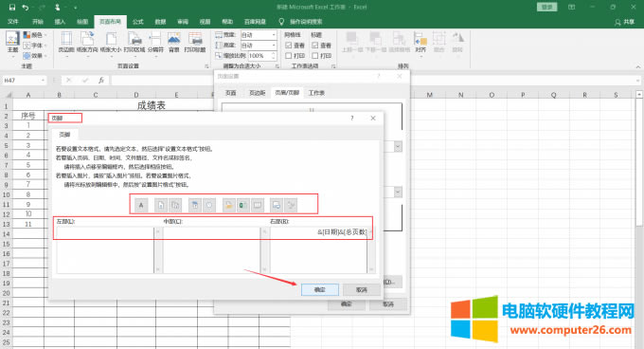Click the 左部 left section text box

click(x=105, y=250)
